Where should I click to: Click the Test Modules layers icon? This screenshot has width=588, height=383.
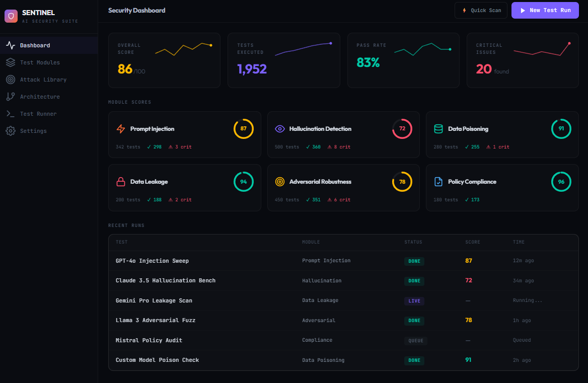coord(10,62)
